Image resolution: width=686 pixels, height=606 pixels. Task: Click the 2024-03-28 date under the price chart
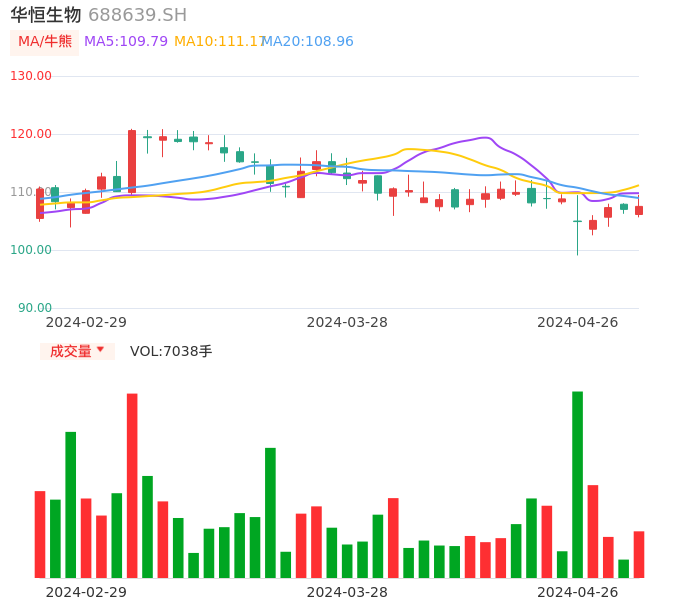pyautogui.click(x=347, y=322)
